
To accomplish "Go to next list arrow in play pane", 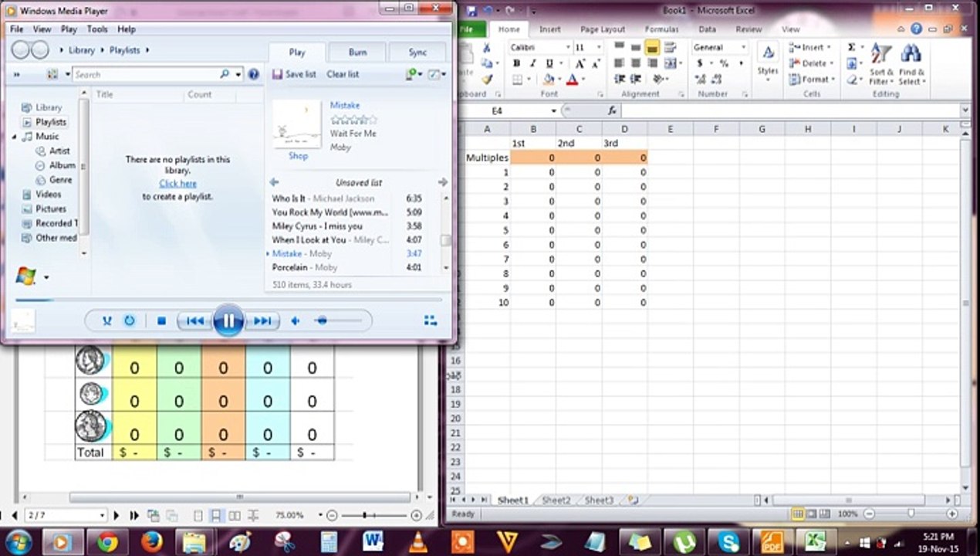I will pyautogui.click(x=442, y=182).
